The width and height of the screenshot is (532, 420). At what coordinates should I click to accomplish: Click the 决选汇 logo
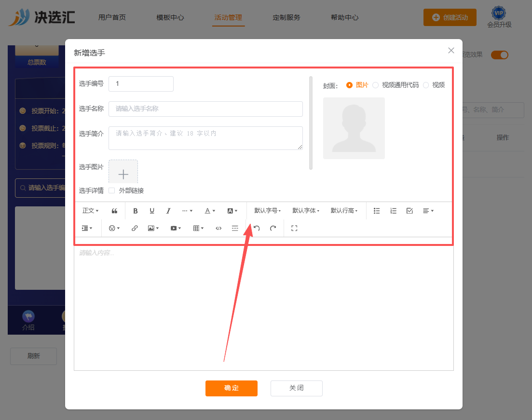42,17
